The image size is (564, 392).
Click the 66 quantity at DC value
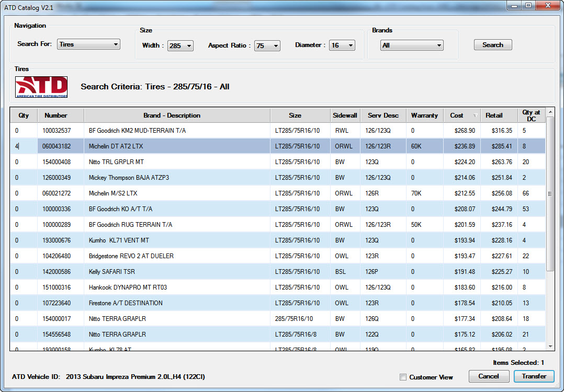point(525,193)
